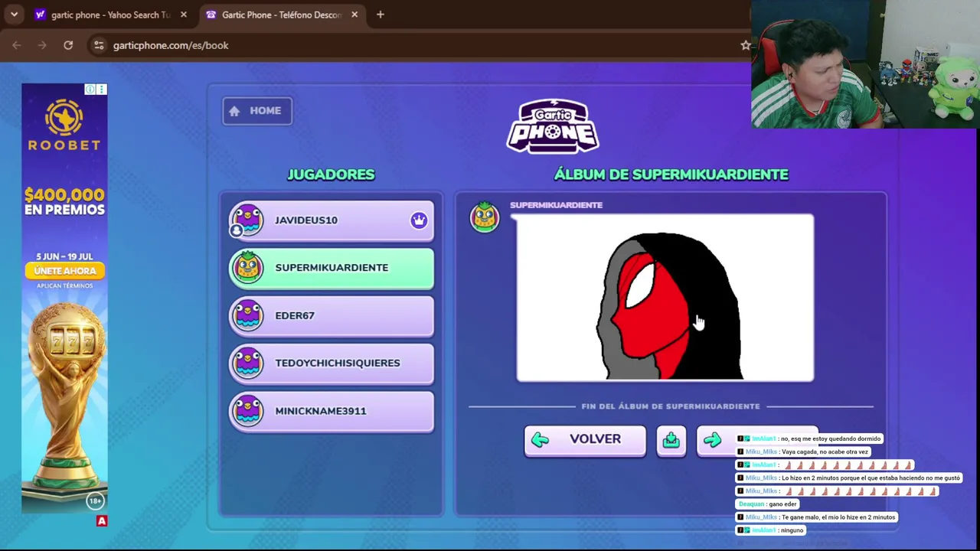Click the VOLVER button
The image size is (980, 551).
pos(585,439)
